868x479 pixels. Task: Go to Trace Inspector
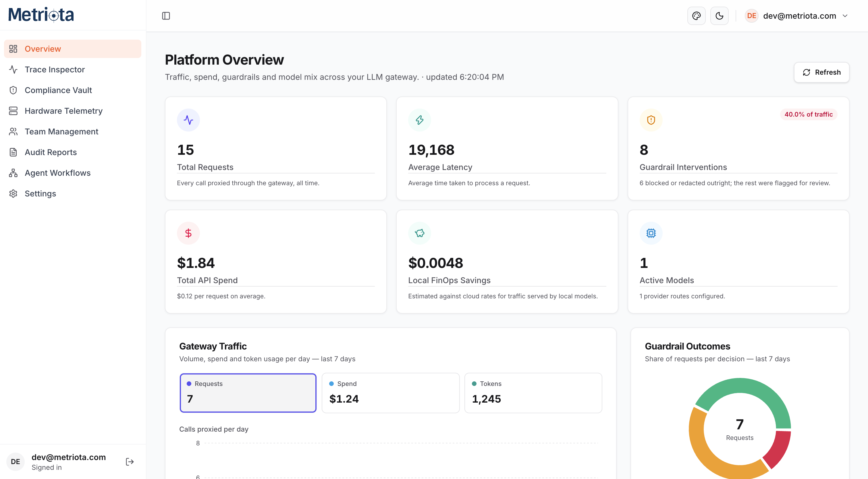point(72,69)
